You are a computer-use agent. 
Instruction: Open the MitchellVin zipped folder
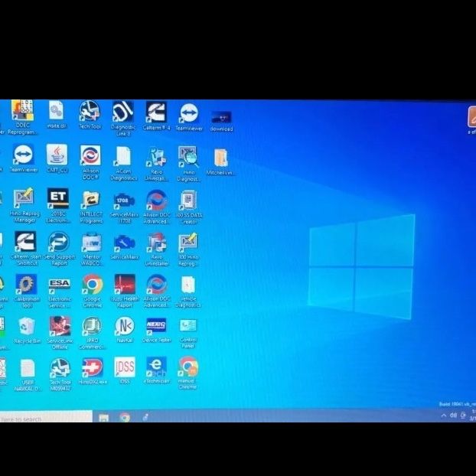220,162
